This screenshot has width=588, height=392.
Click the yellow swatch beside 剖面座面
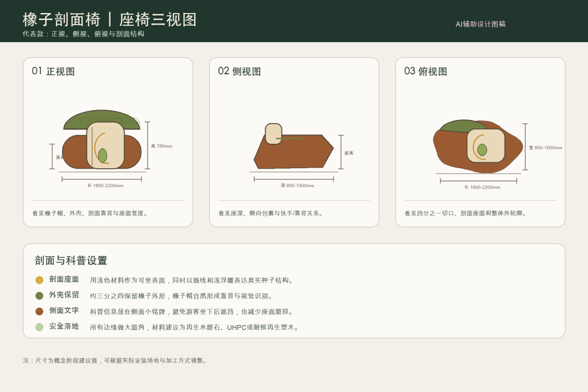click(x=39, y=280)
